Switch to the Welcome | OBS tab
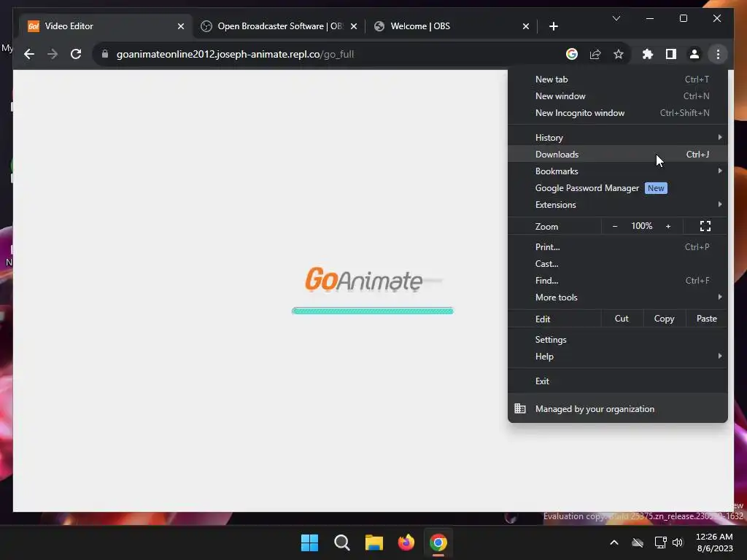 pyautogui.click(x=452, y=26)
